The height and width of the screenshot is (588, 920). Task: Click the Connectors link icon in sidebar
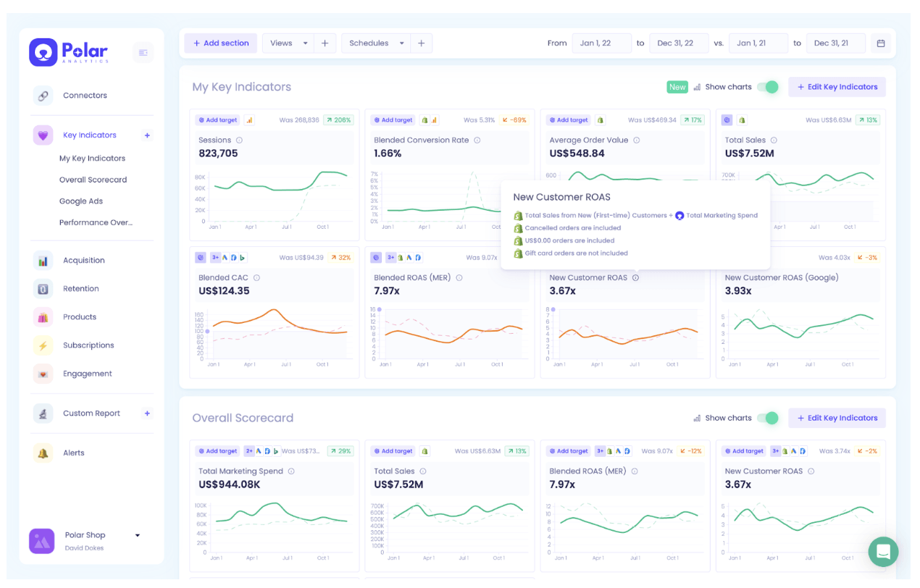click(43, 96)
